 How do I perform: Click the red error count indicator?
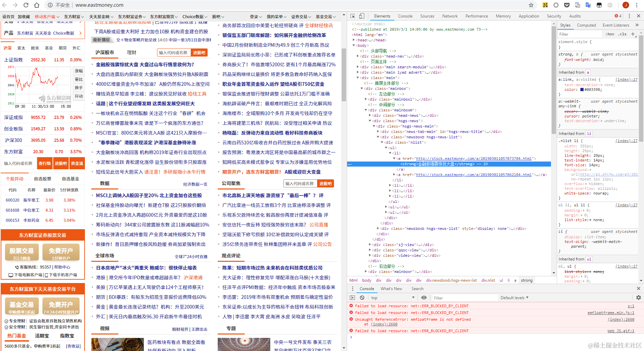[618, 16]
